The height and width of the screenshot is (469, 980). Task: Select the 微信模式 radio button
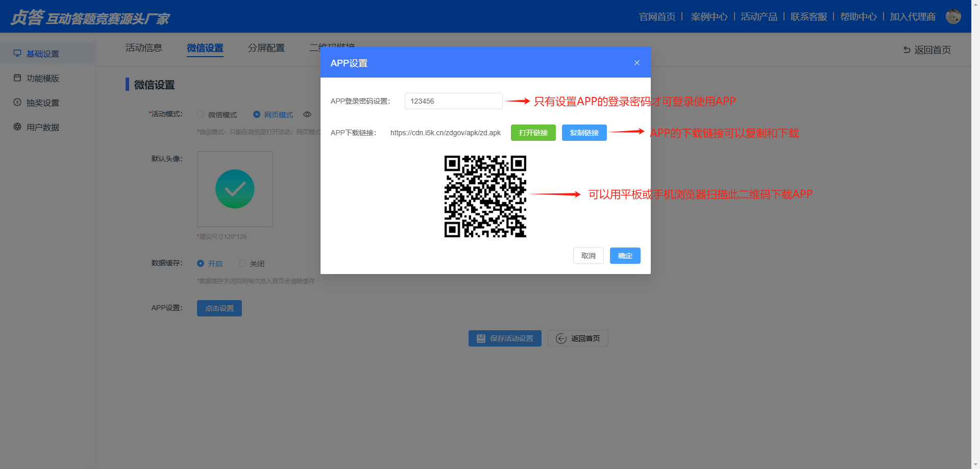tap(201, 114)
